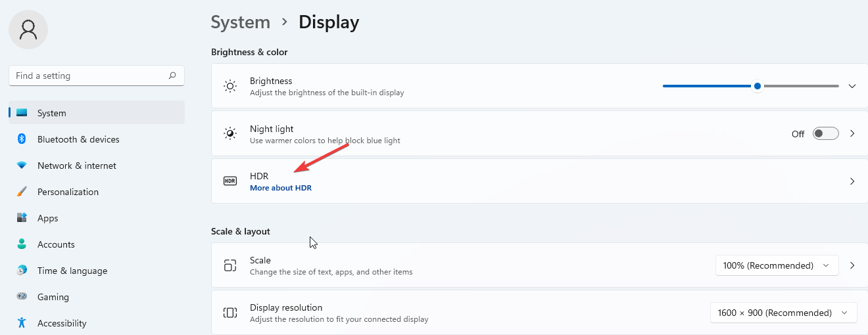Toggle the Night light switch on
This screenshot has height=335, width=868.
[x=825, y=133]
